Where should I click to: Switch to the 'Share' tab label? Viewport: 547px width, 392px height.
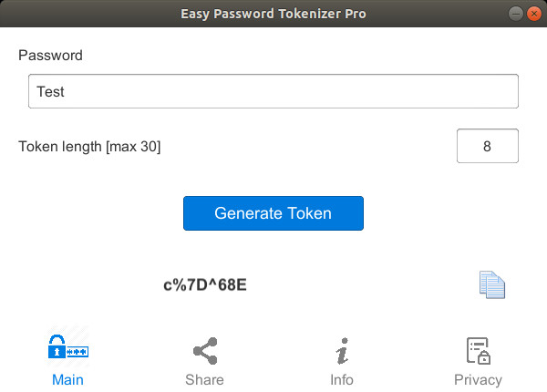(204, 379)
